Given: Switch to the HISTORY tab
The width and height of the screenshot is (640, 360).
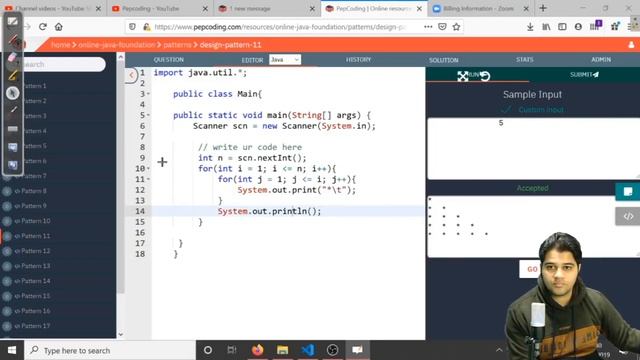Looking at the screenshot, I should 358,60.
